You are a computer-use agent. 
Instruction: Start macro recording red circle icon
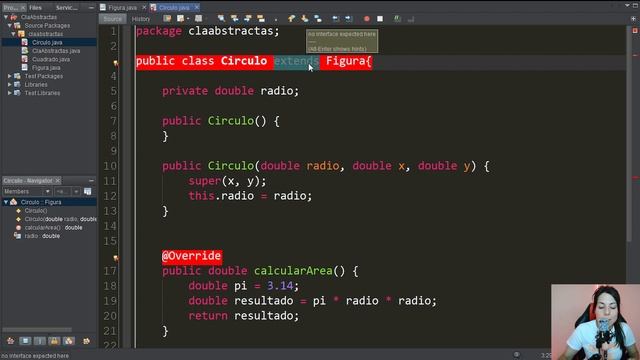(367, 19)
